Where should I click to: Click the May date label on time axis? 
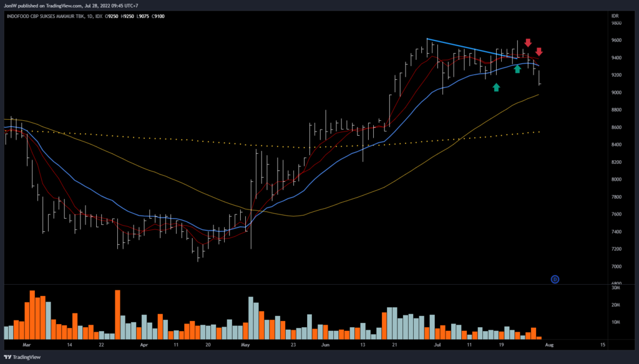pyautogui.click(x=245, y=344)
